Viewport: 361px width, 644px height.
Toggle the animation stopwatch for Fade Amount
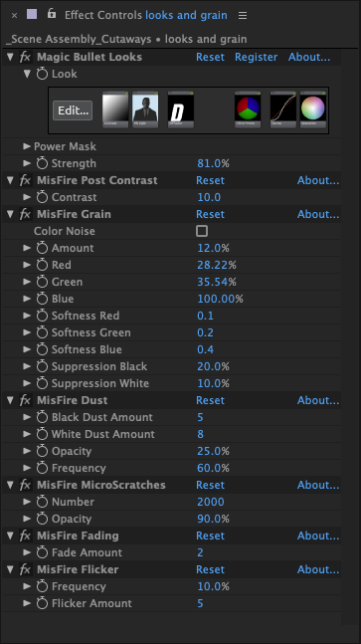[x=42, y=552]
